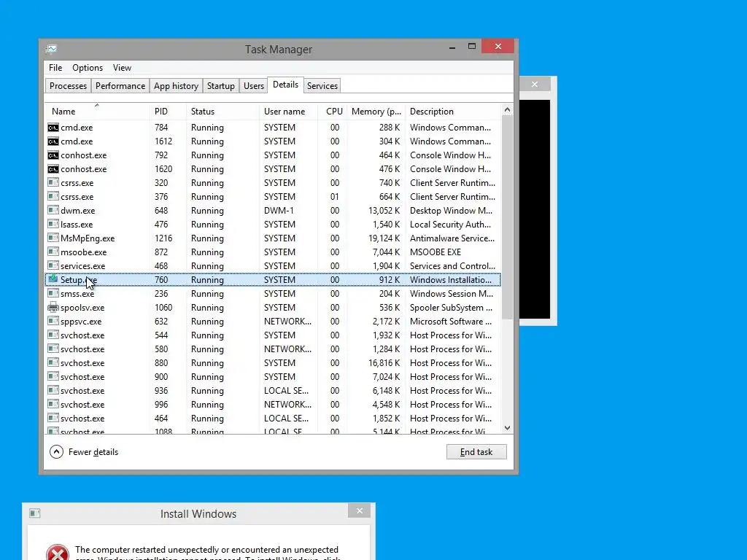Open the View menu
This screenshot has height=560, width=747.
(x=122, y=68)
